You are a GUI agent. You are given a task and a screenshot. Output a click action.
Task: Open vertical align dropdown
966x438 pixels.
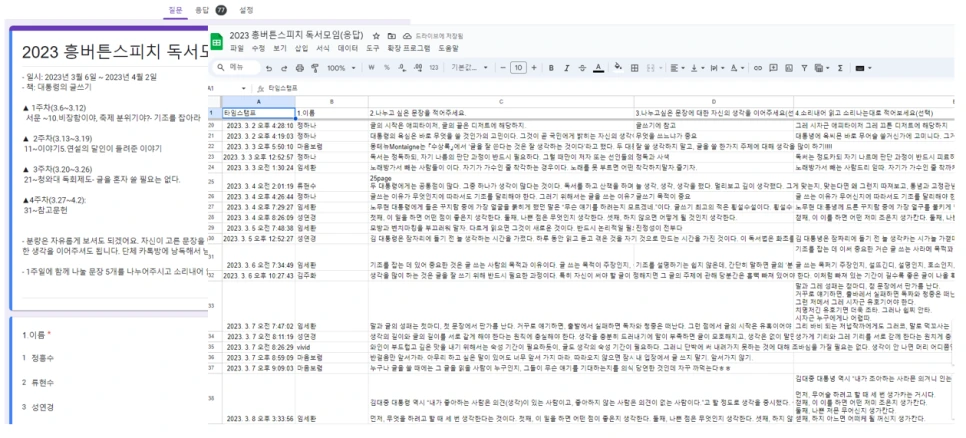(x=698, y=68)
